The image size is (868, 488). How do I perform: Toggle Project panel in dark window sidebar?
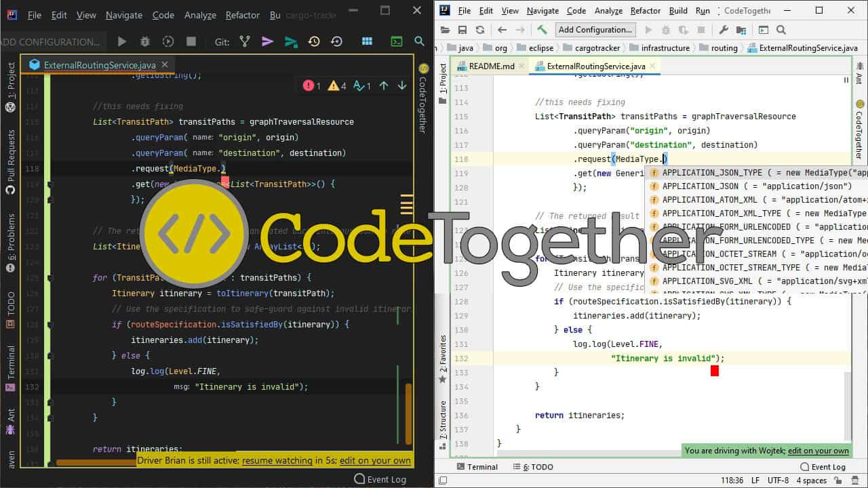point(11,87)
